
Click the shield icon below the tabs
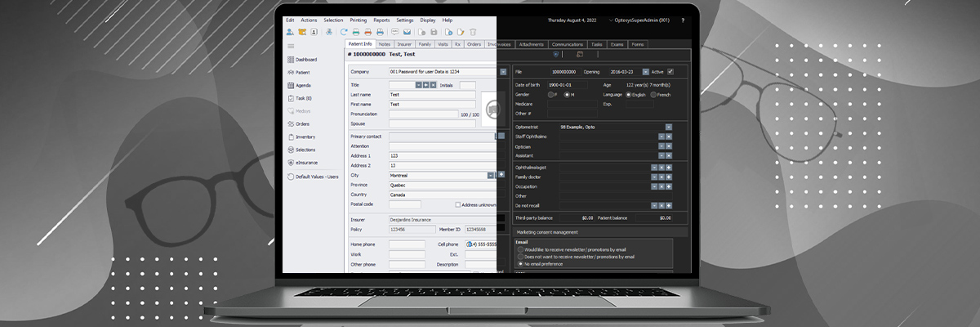click(x=555, y=54)
